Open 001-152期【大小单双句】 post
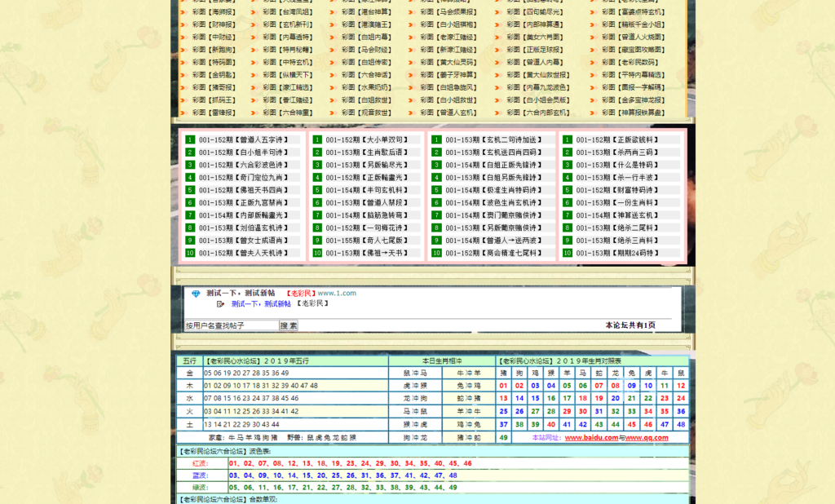Image resolution: width=835 pixels, height=504 pixels. (x=364, y=139)
